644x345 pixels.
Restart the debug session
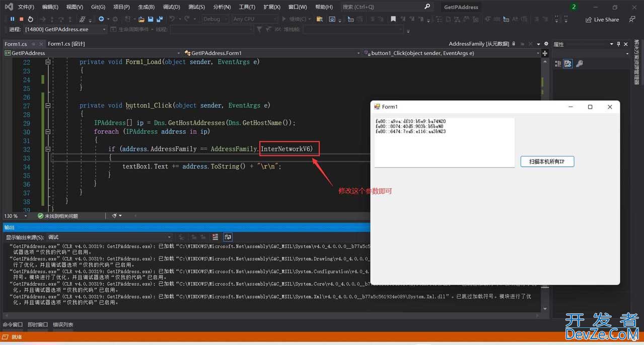tap(30, 19)
